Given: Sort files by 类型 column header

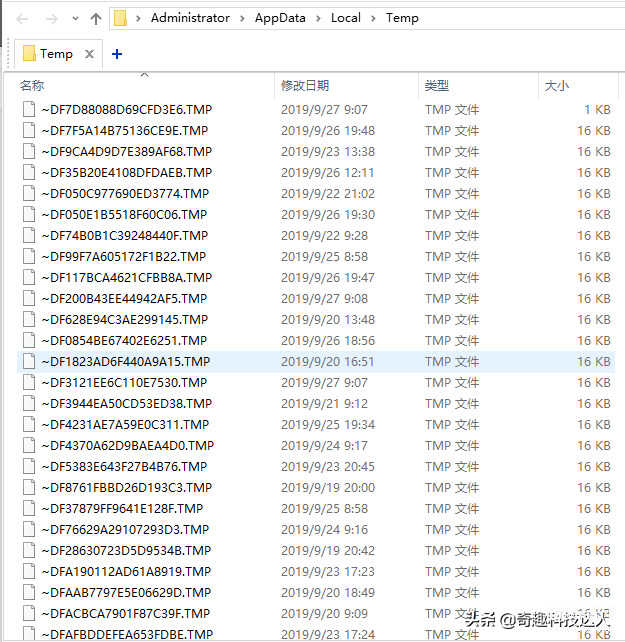Looking at the screenshot, I should pos(437,86).
